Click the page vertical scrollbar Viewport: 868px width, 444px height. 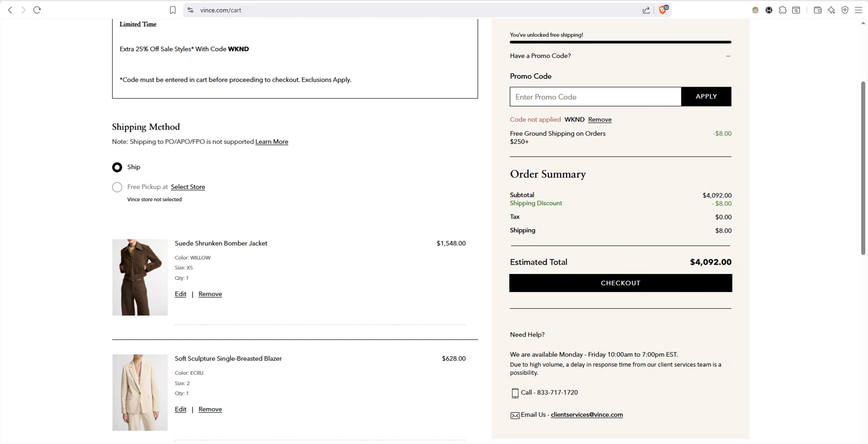863,168
